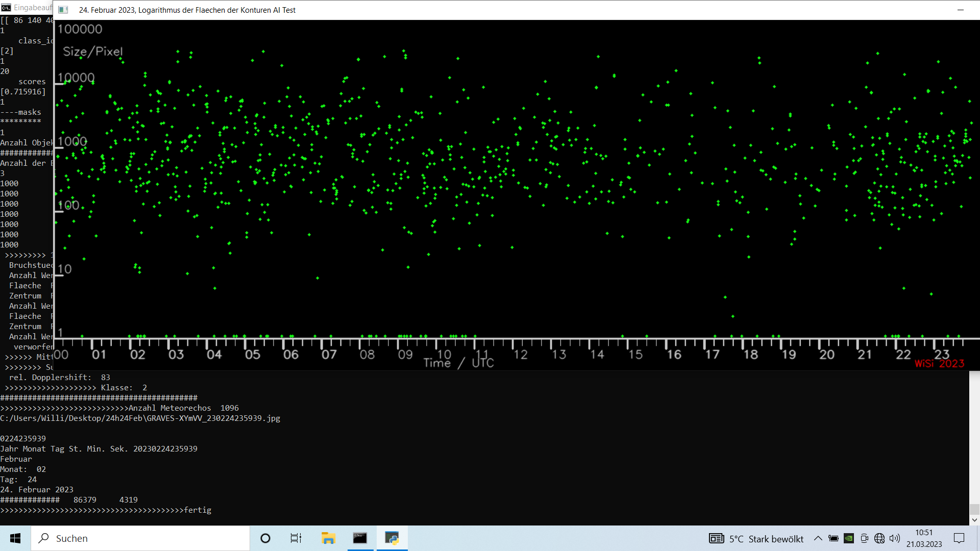The width and height of the screenshot is (980, 551).
Task: Click the '100000' y-axis label
Action: tap(80, 29)
